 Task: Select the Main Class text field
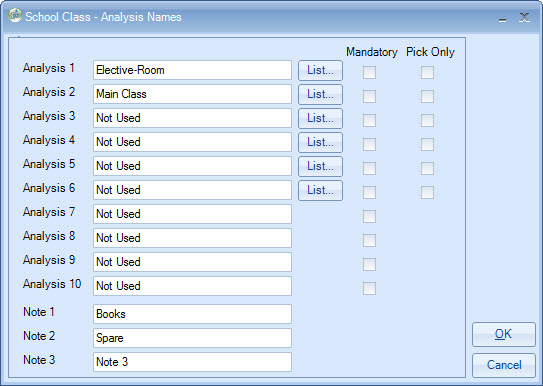[x=192, y=94]
